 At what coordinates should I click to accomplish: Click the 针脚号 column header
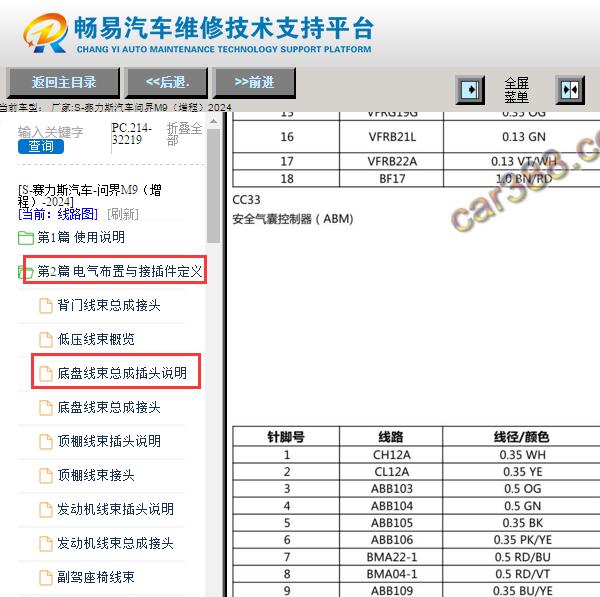[286, 437]
